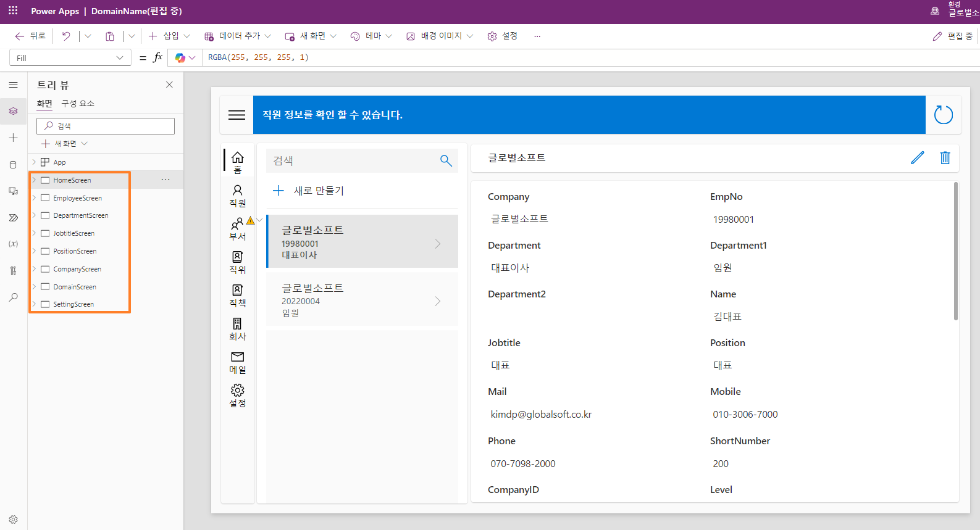Click the refresh circle icon

tap(944, 115)
